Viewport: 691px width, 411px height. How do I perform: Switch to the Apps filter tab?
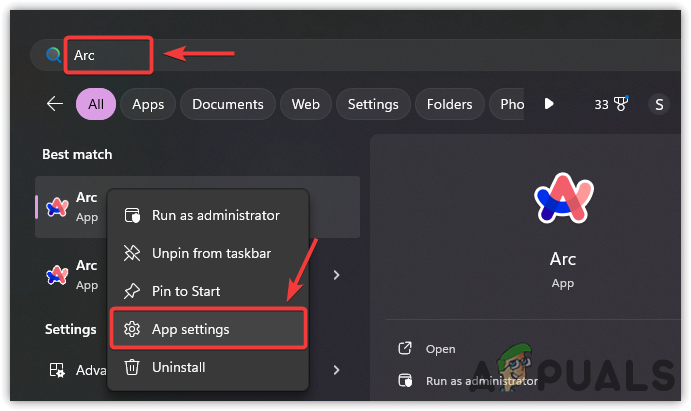click(x=148, y=104)
